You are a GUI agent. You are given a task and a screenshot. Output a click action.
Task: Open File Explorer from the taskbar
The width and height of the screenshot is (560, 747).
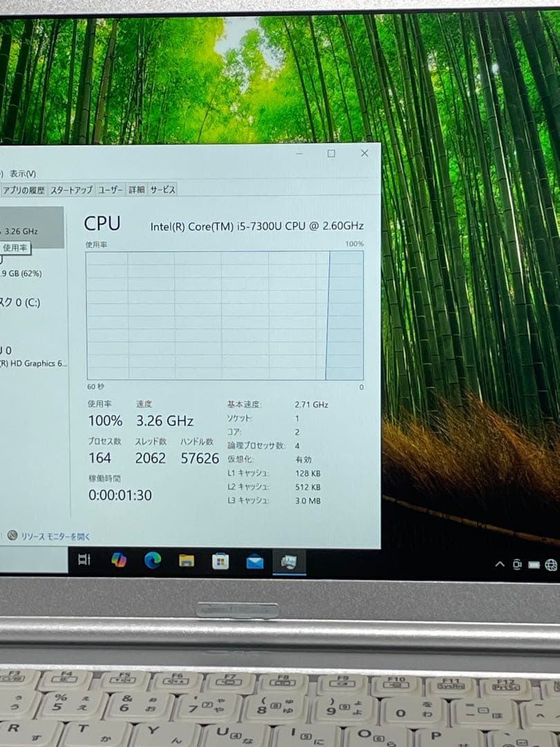[x=186, y=563]
